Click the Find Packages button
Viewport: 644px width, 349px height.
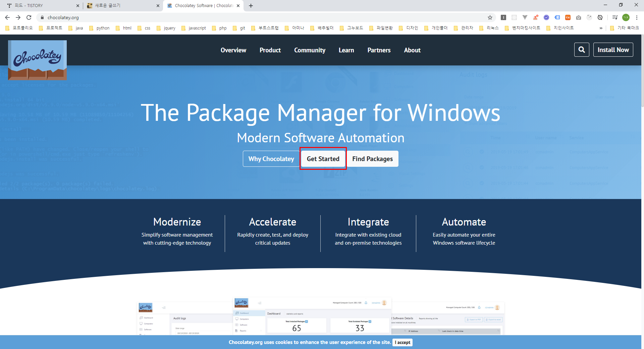pyautogui.click(x=372, y=159)
